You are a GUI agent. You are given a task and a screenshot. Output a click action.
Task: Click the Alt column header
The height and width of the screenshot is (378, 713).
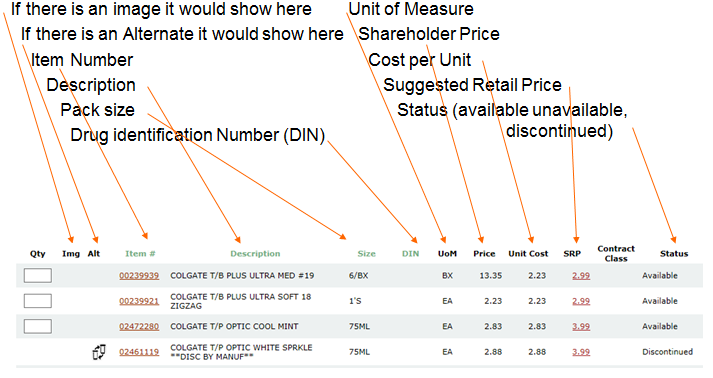pyautogui.click(x=94, y=254)
